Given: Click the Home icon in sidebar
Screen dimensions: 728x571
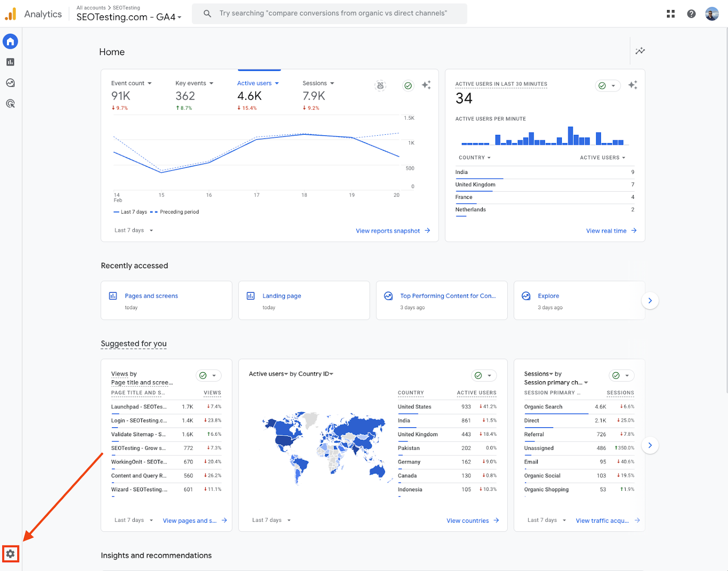Looking at the screenshot, I should coord(10,41).
